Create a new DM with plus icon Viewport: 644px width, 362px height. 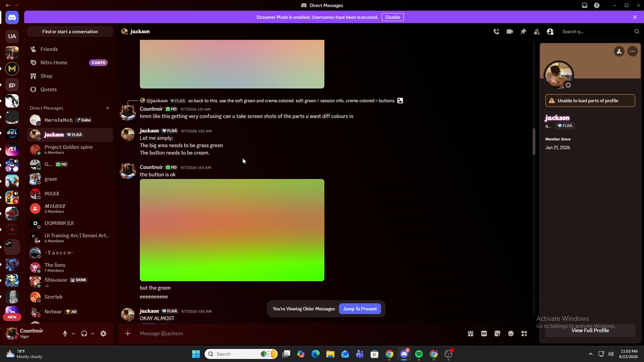tap(107, 108)
